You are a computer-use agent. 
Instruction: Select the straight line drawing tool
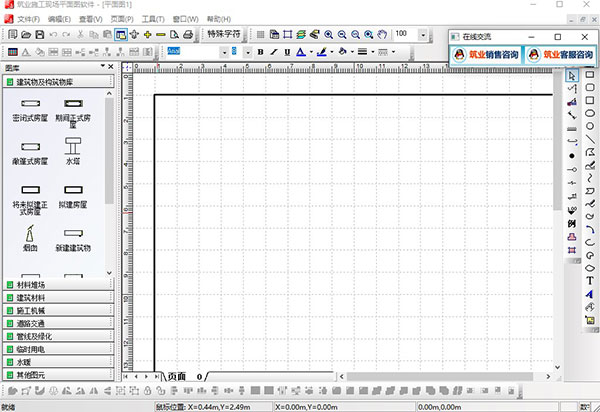coord(590,139)
